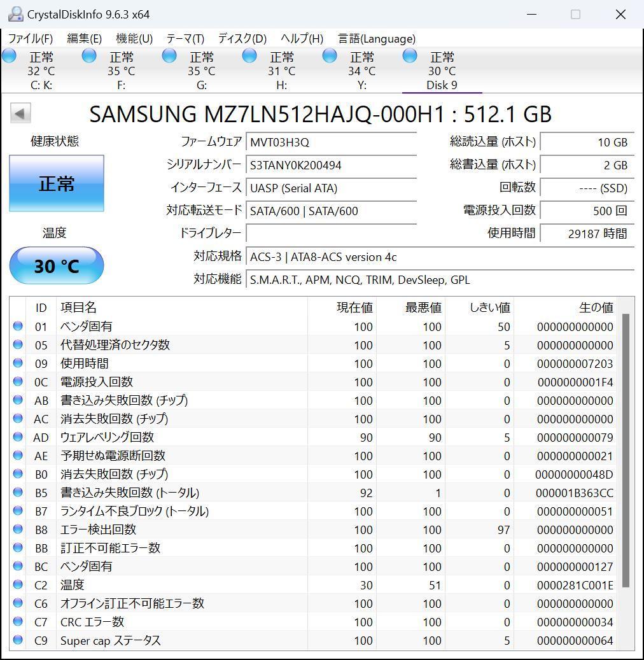Click the status dot for 温度 row
The height and width of the screenshot is (660, 644).
18,584
